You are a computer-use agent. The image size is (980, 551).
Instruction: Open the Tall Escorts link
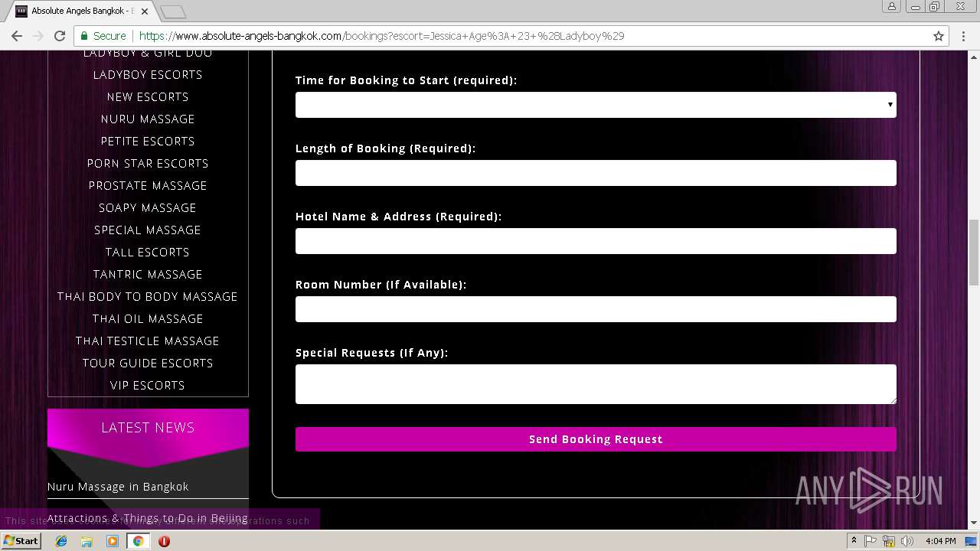point(148,253)
